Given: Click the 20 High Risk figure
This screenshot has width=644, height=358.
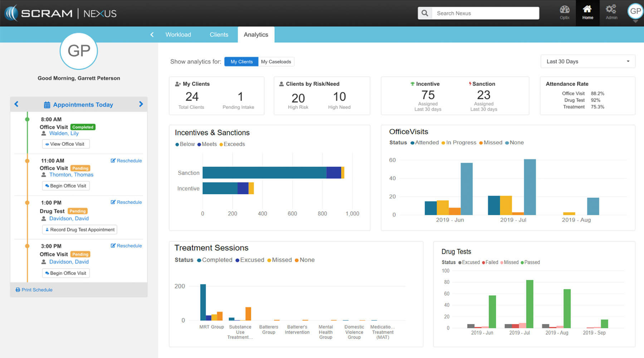Looking at the screenshot, I should coord(298,98).
